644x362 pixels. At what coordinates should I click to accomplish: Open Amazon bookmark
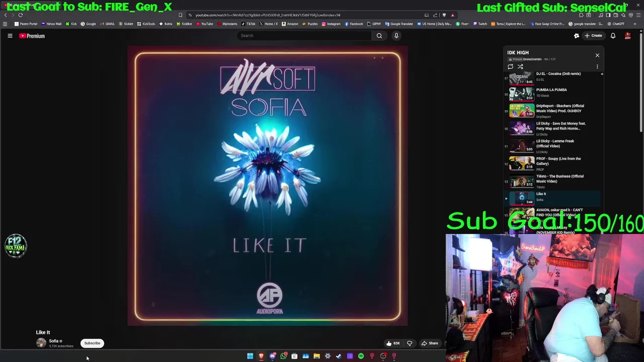click(290, 24)
